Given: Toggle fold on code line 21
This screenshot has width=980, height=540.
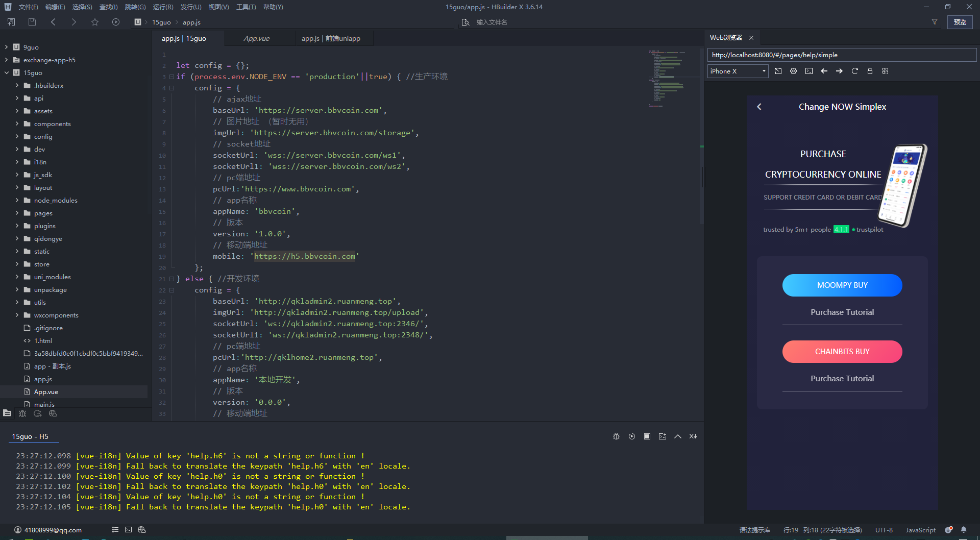Looking at the screenshot, I should click(x=171, y=279).
